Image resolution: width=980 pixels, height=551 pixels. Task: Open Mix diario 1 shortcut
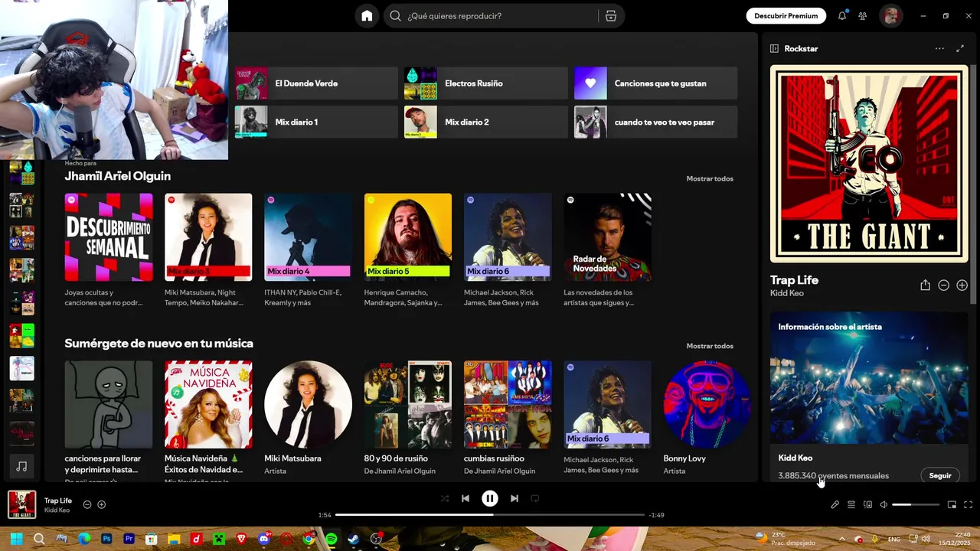tap(315, 122)
